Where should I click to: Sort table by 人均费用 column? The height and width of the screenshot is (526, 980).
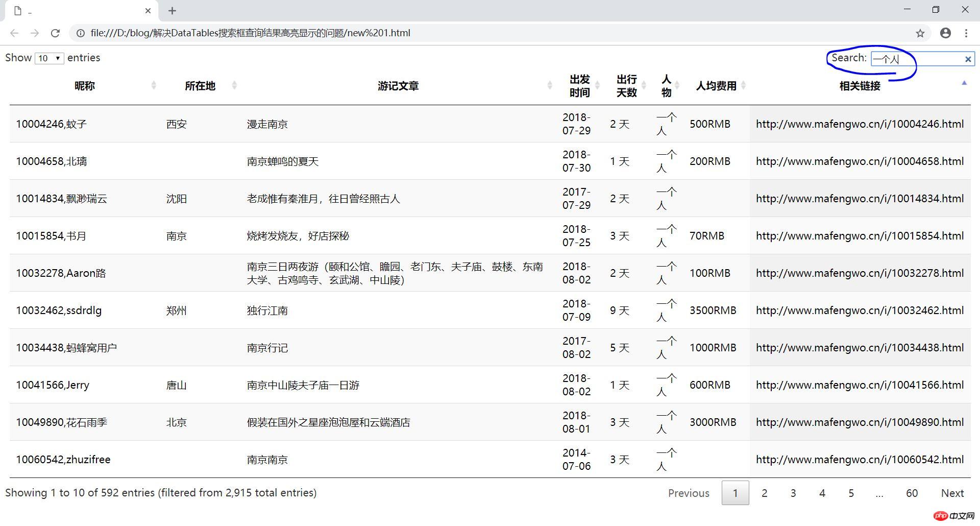716,86
